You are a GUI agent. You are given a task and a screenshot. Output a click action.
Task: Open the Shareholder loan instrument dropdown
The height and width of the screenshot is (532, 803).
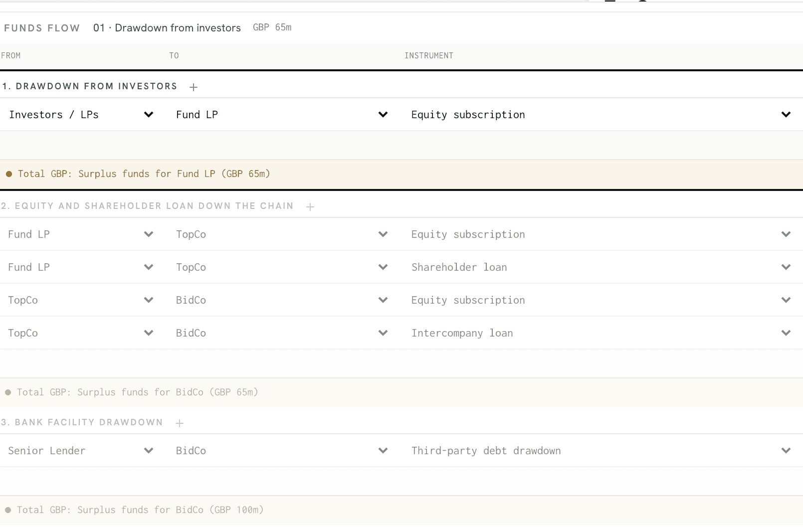pos(601,267)
